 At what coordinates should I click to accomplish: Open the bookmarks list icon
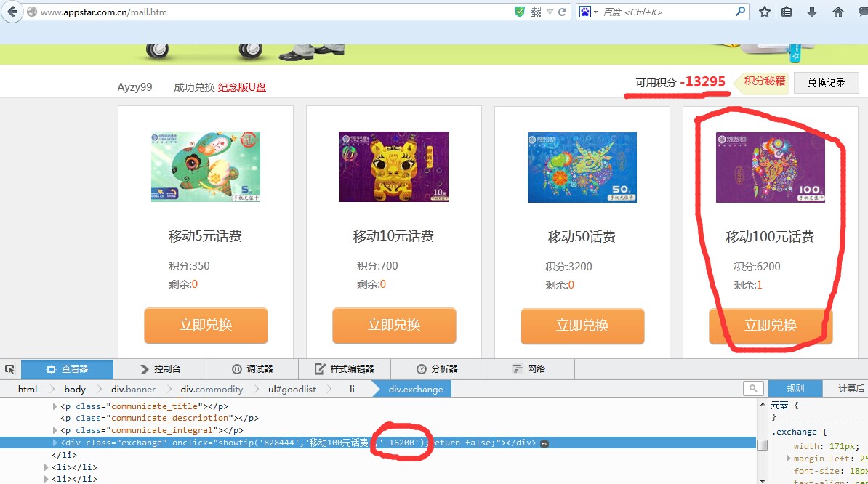(x=787, y=12)
